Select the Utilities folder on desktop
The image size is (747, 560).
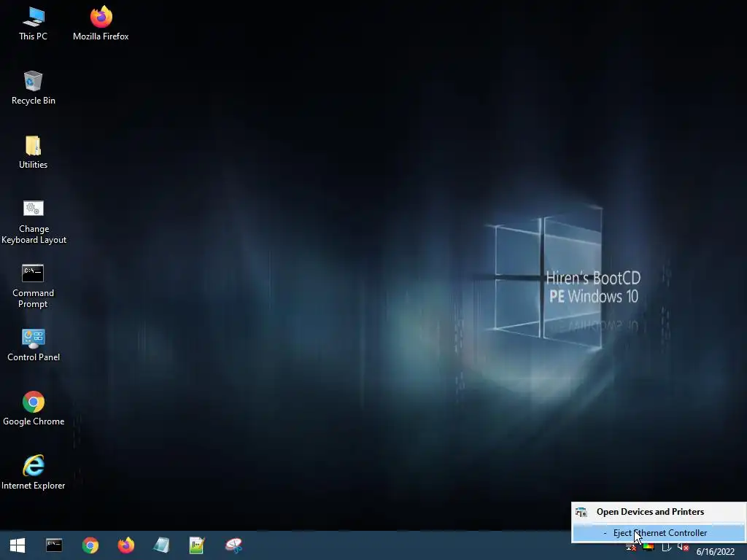point(33,152)
